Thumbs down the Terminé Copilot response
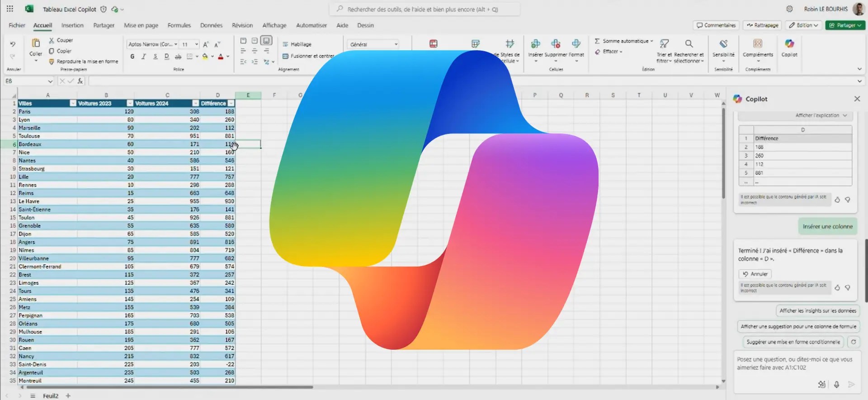Viewport: 868px width, 400px height. tap(848, 287)
